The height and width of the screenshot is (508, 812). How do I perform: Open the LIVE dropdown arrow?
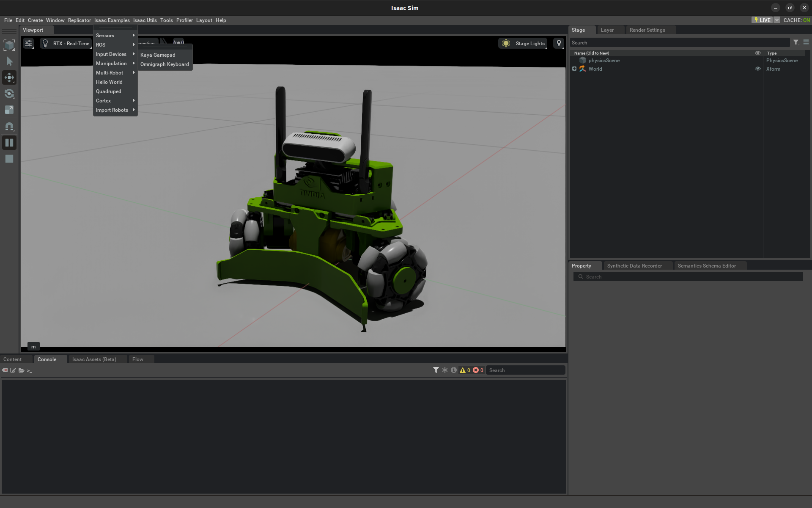[x=777, y=20]
